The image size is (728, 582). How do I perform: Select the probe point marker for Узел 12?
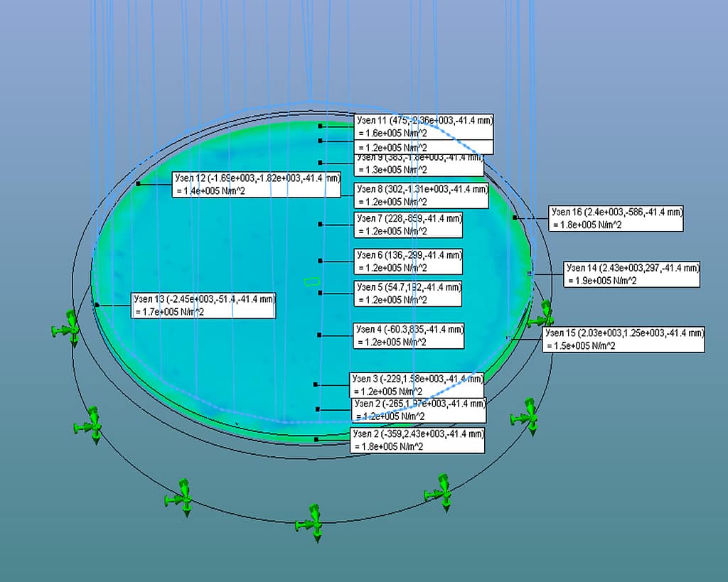138,184
